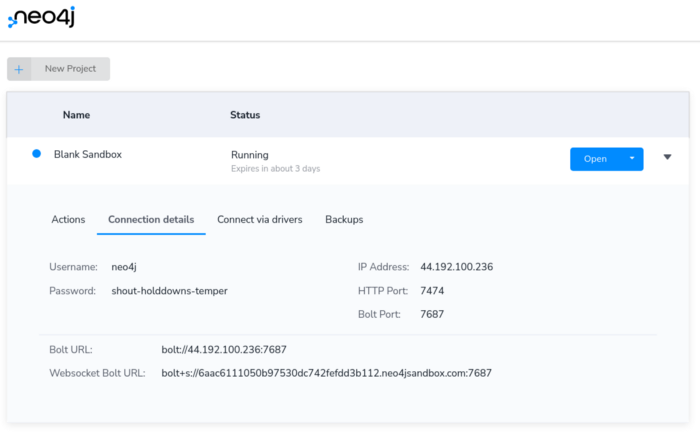Click the Bolt URL: label

tap(71, 350)
